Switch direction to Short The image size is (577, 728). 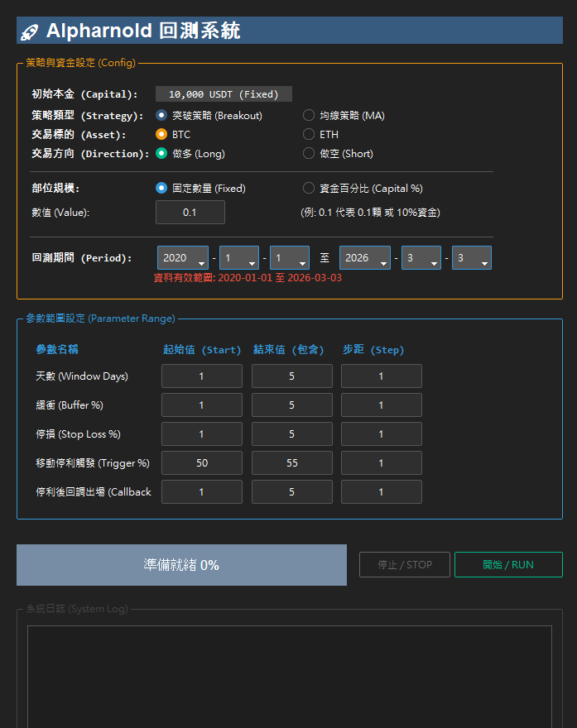309,153
